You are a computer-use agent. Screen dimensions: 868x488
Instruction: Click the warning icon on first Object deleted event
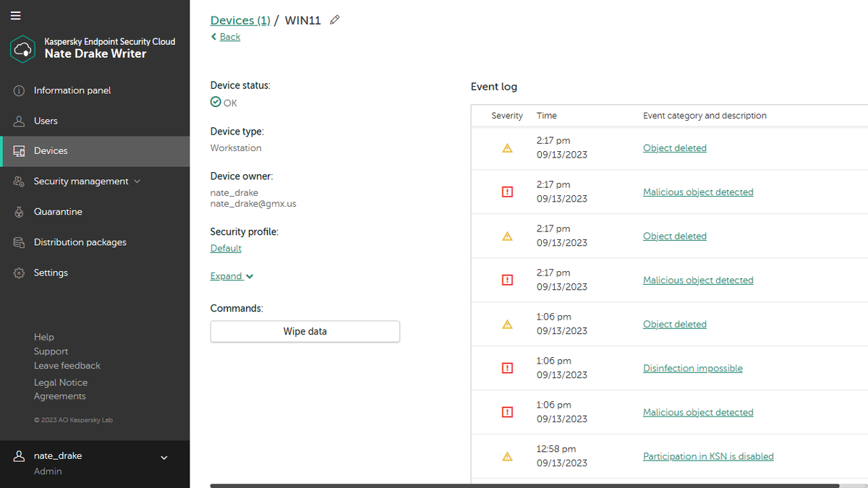click(507, 147)
